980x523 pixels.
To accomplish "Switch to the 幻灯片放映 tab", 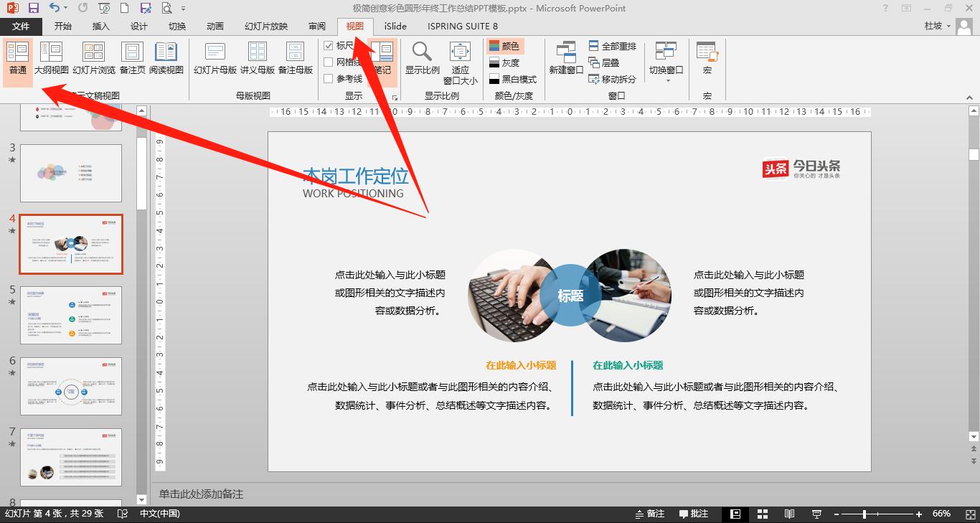I will click(266, 27).
